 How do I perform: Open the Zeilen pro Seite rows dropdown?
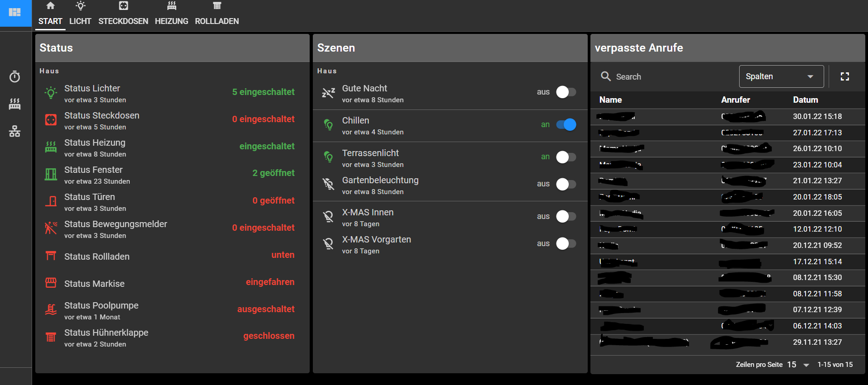point(798,365)
